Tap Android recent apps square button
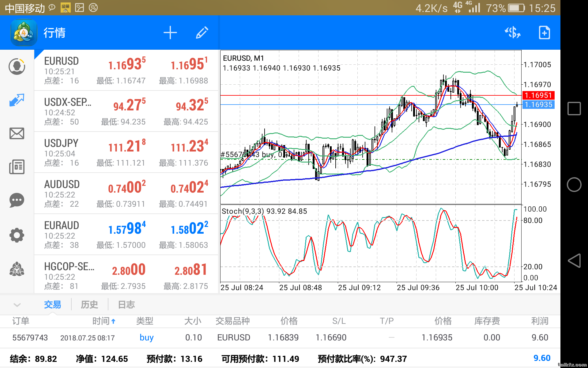Viewport: 588px width, 368px height. [x=574, y=109]
